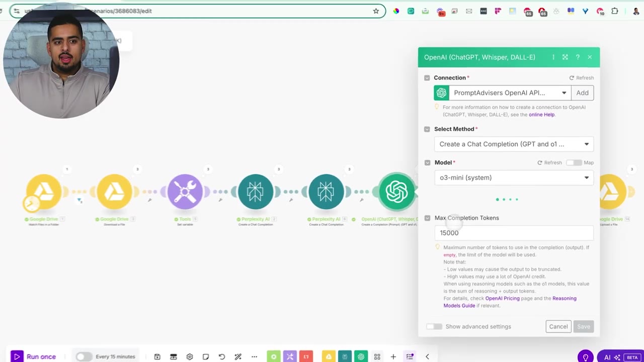Open the Google Drive Download a File module
The width and height of the screenshot is (644, 362).
tap(115, 192)
